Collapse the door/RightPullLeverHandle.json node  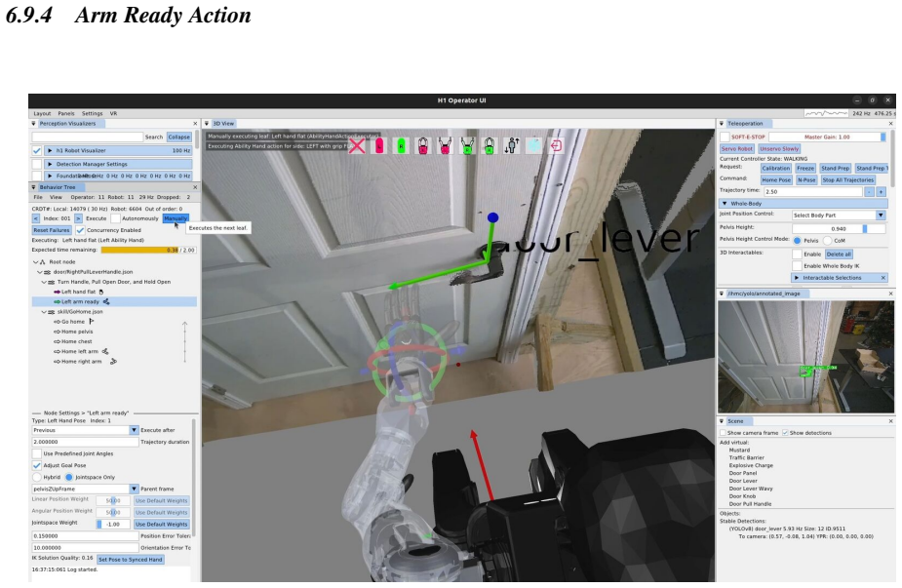tap(40, 271)
